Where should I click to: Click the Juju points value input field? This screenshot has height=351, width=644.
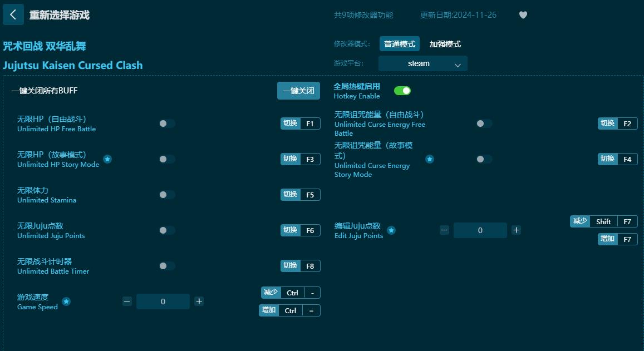pyautogui.click(x=480, y=230)
